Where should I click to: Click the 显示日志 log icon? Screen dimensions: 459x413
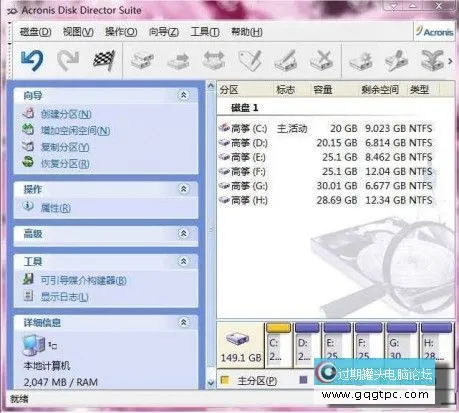coord(28,296)
